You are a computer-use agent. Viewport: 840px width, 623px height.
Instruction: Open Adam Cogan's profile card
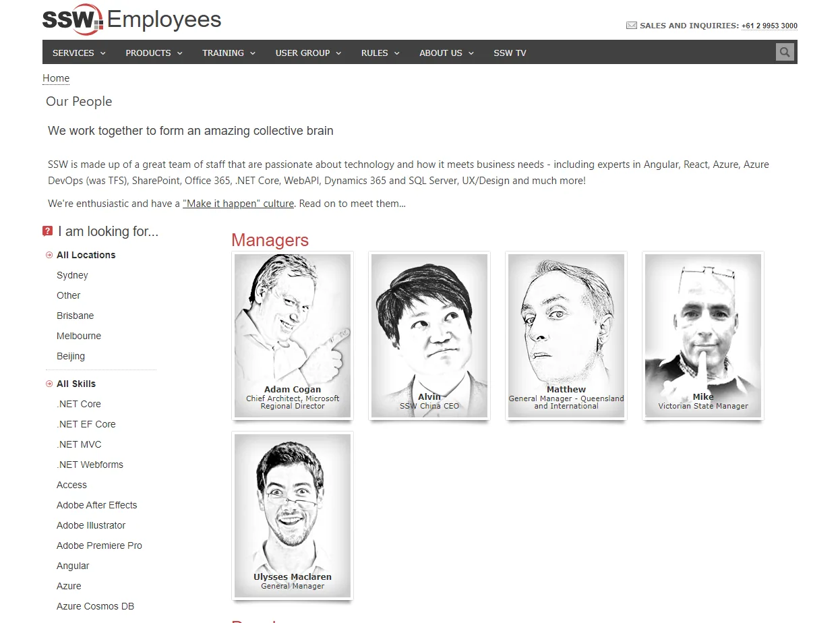pos(293,336)
